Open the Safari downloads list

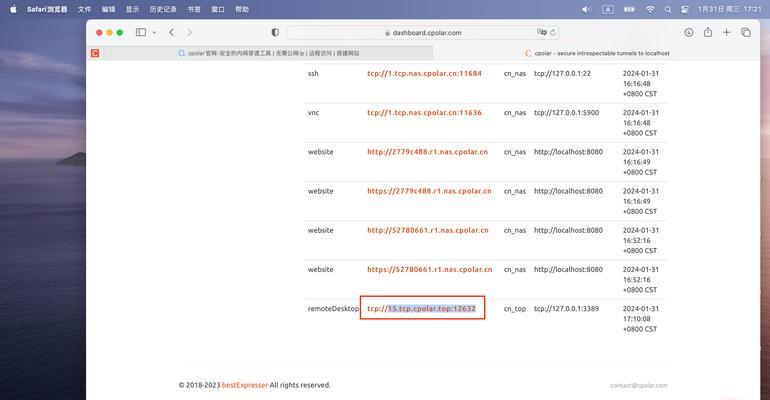[x=689, y=32]
